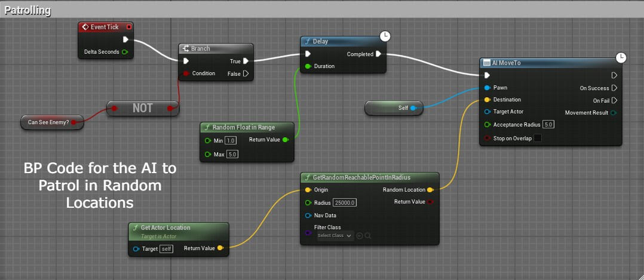Click the Random Float Max pin
The image size is (644, 280).
coord(208,155)
